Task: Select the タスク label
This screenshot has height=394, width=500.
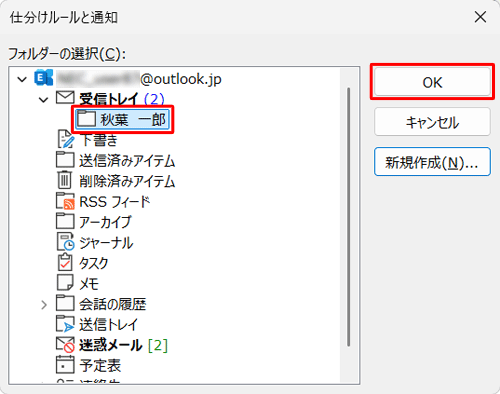Action: point(94,263)
